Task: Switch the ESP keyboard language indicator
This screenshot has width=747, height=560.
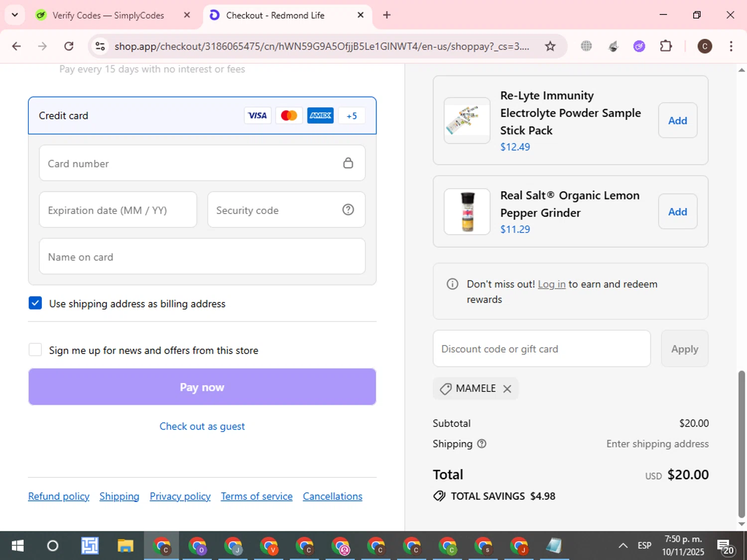Action: tap(644, 546)
